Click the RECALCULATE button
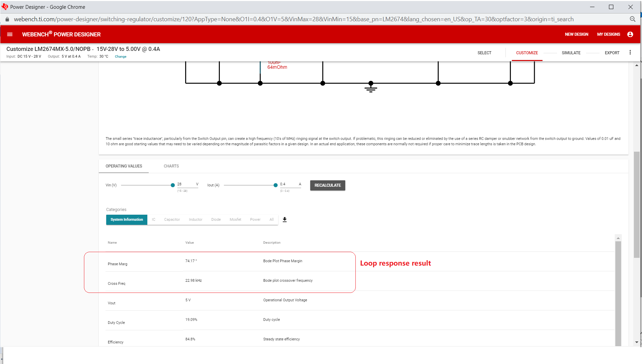 tap(327, 185)
